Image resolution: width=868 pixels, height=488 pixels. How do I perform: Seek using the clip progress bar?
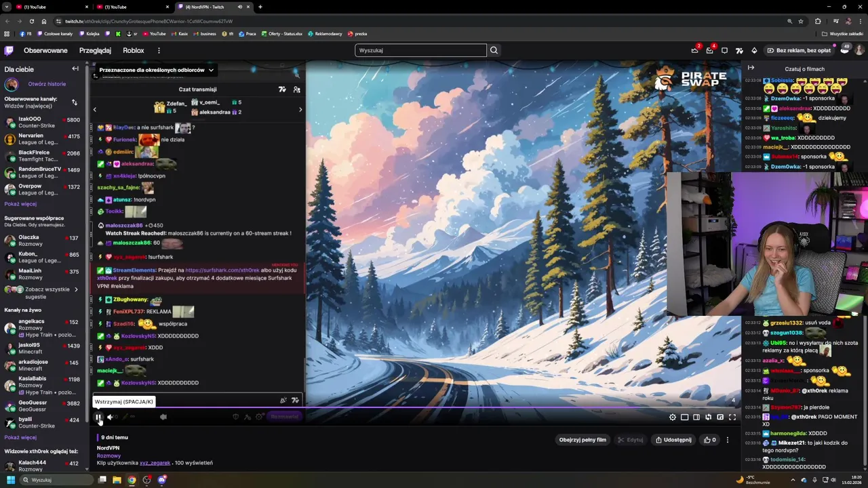click(x=415, y=408)
